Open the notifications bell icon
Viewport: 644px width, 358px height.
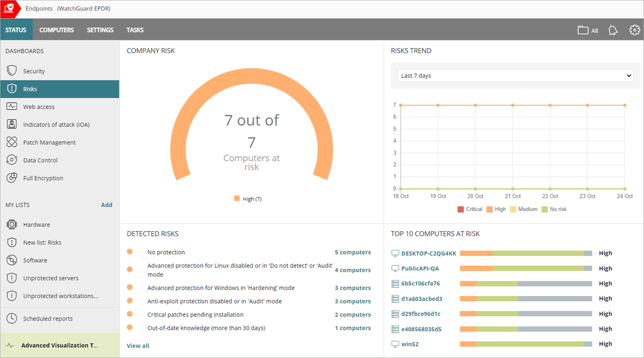pos(613,30)
